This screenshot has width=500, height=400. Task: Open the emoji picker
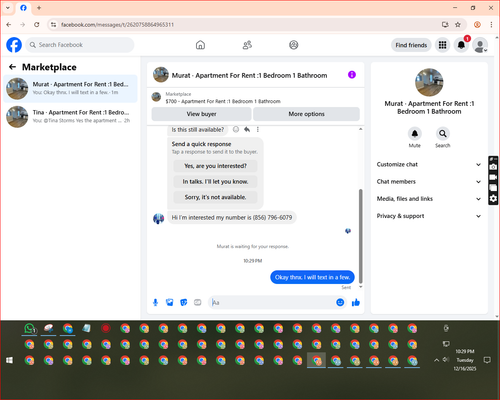click(x=340, y=302)
